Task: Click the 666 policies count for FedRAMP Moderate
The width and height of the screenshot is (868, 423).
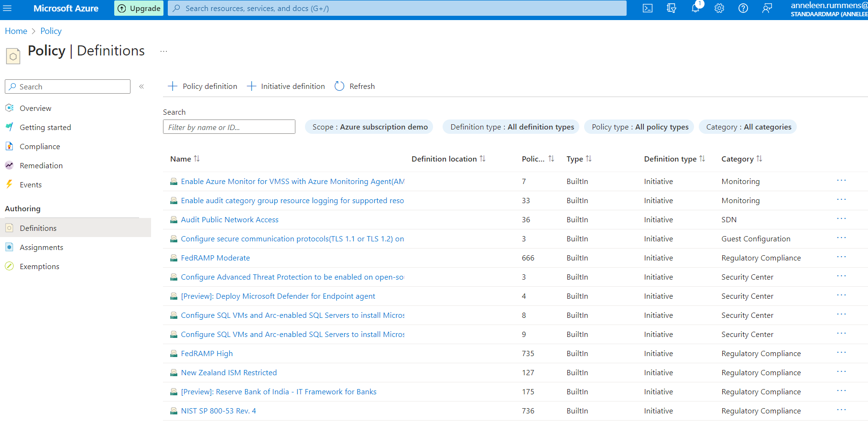Action: coord(528,258)
